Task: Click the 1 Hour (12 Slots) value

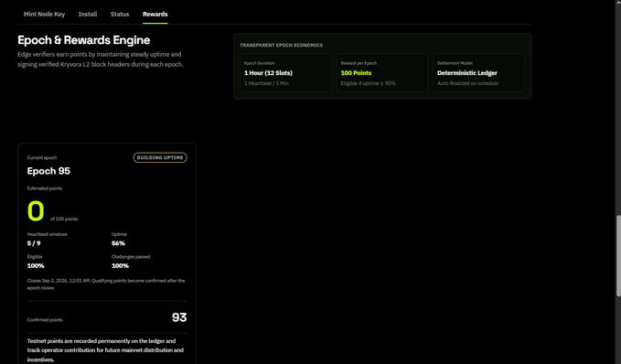Action: 268,73
